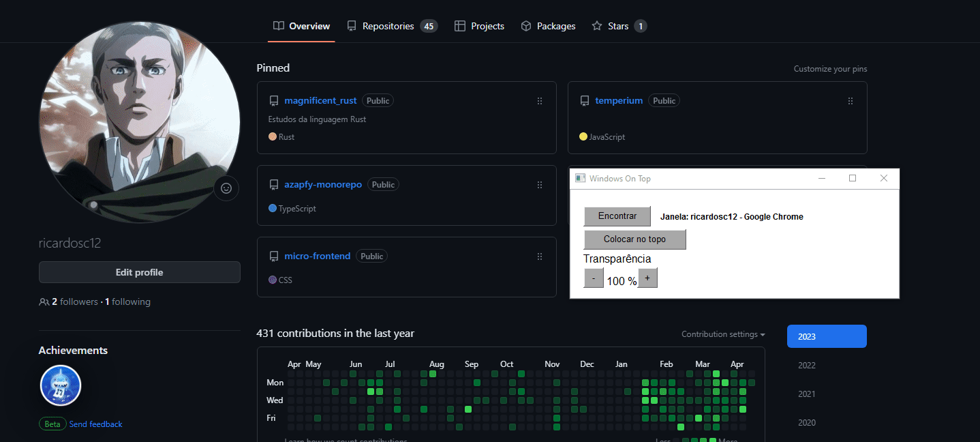Click drag handle on magnificent_rust pin
The width and height of the screenshot is (980, 442).
[x=540, y=101]
